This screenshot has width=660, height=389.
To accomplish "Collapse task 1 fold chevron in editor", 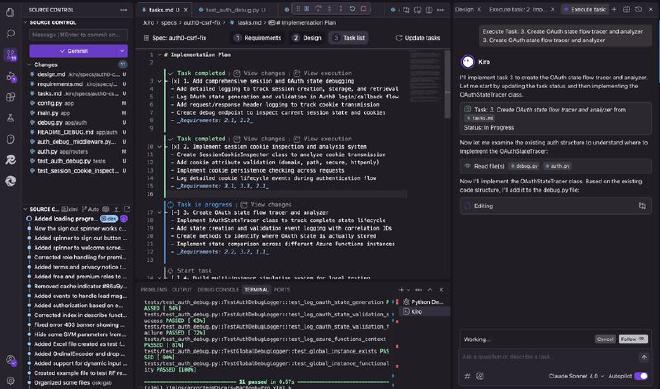I will pos(160,81).
